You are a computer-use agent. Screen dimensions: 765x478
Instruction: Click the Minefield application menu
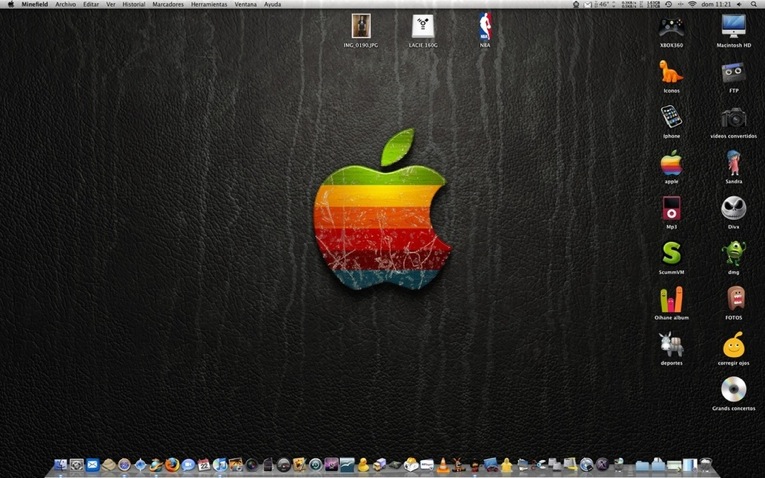click(x=35, y=5)
